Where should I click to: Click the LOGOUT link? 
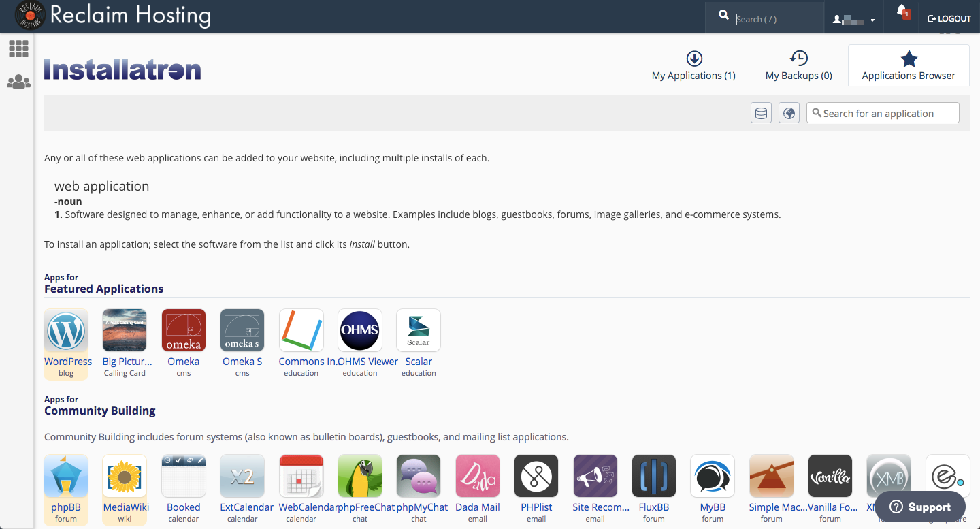[949, 19]
